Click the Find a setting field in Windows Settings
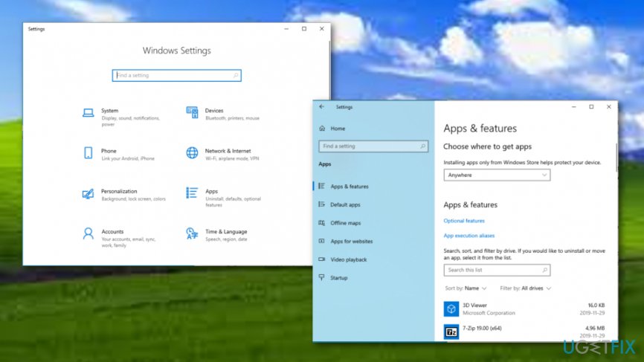The width and height of the screenshot is (644, 362). (176, 76)
